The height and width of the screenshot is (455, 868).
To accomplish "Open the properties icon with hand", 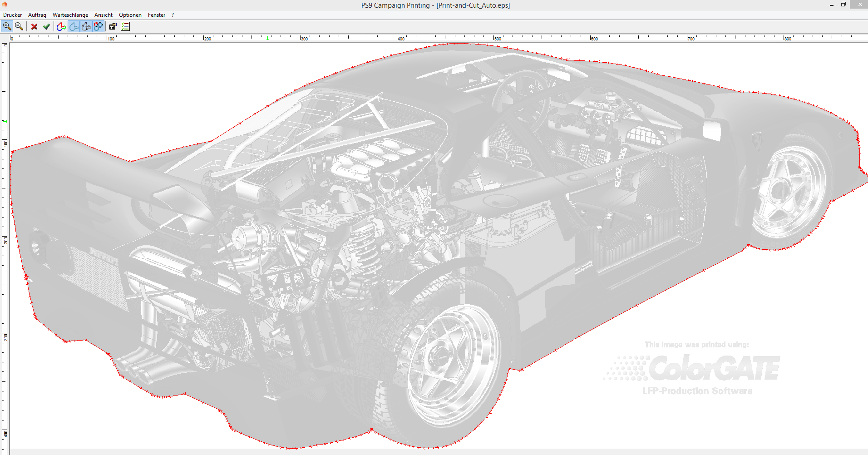I will pyautogui.click(x=113, y=26).
